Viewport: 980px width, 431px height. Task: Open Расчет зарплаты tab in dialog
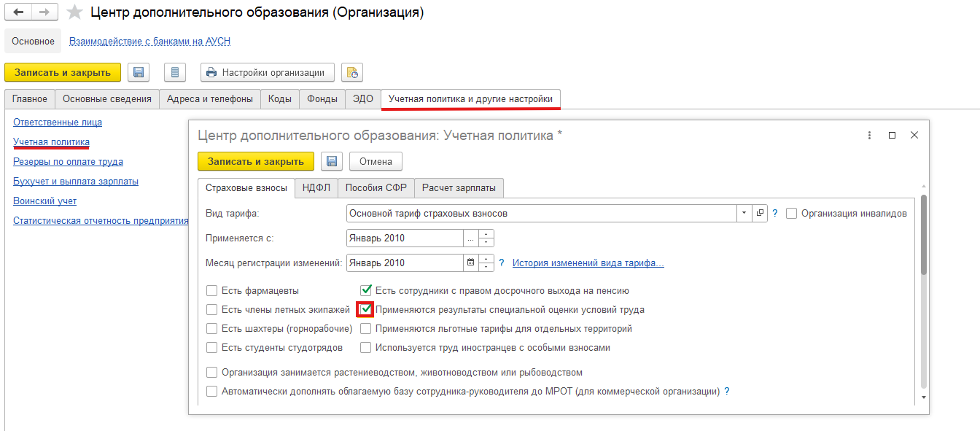pyautogui.click(x=459, y=187)
